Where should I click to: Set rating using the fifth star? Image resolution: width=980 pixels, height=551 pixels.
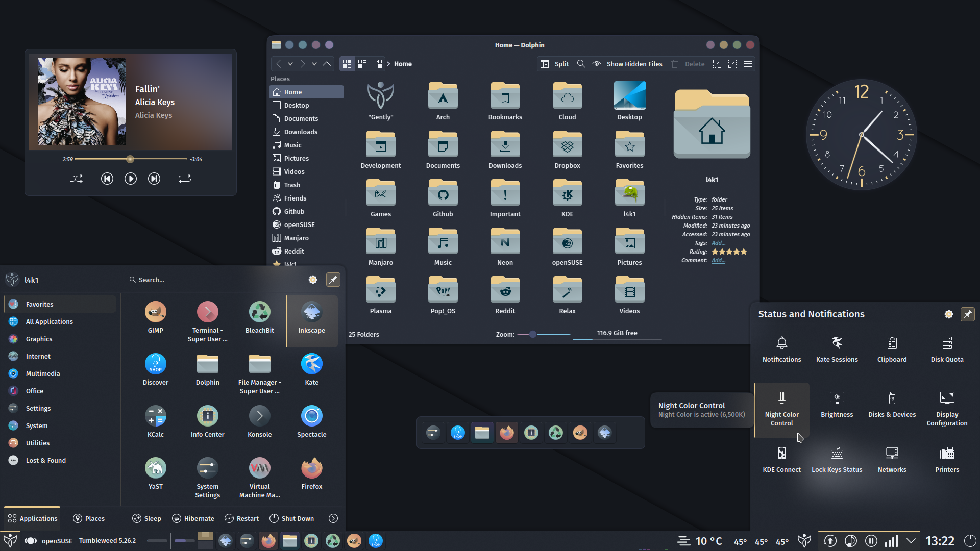tap(744, 252)
